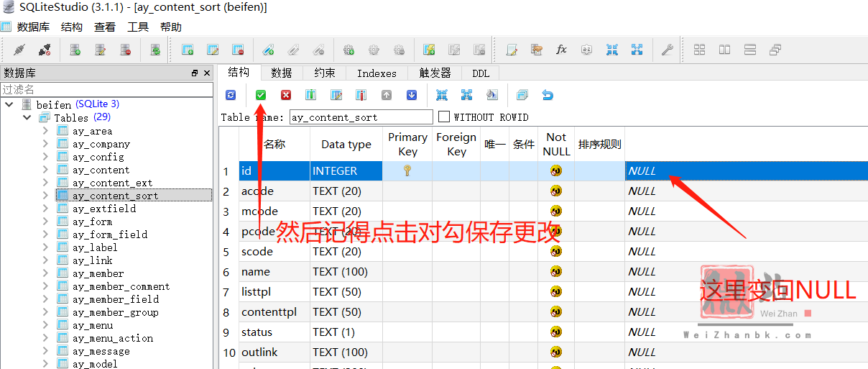Image resolution: width=868 pixels, height=369 pixels.
Task: Open the SQL editor toolbar icon
Action: click(x=512, y=50)
